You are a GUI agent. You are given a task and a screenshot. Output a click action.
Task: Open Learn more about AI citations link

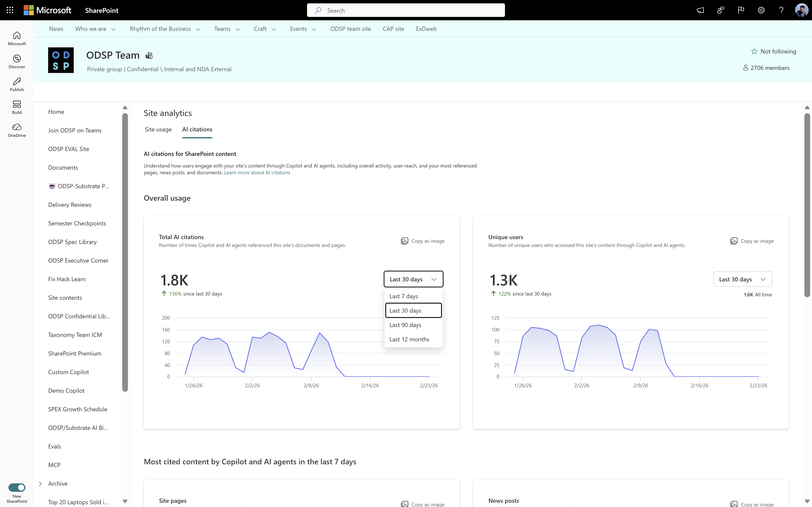pos(257,172)
